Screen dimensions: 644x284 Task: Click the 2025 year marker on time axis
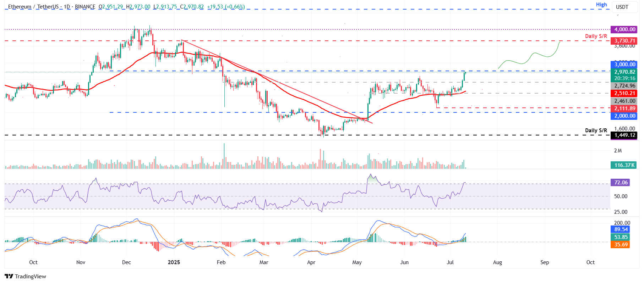[174, 262]
